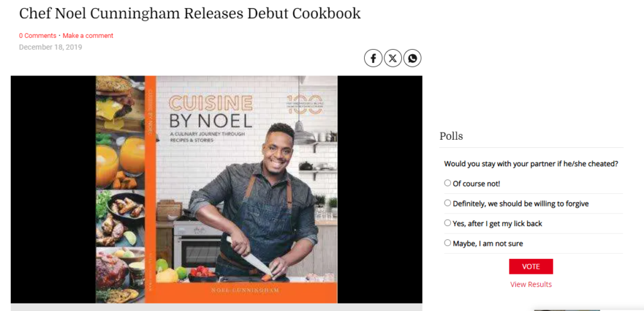Image resolution: width=644 pixels, height=311 pixels.
Task: Share article on X (Twitter) icon
Action: tap(392, 59)
